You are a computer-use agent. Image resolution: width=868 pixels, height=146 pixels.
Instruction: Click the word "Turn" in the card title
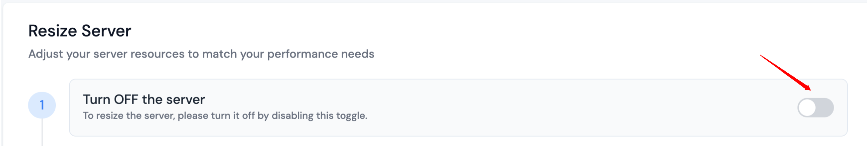97,99
